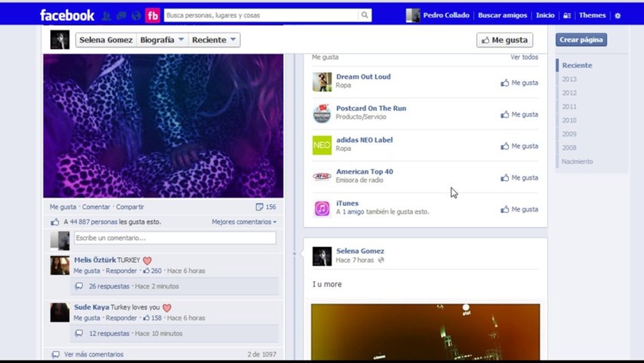Screen dimensions: 644x363
Task: Open friend requests icon in top bar
Action: point(106,16)
